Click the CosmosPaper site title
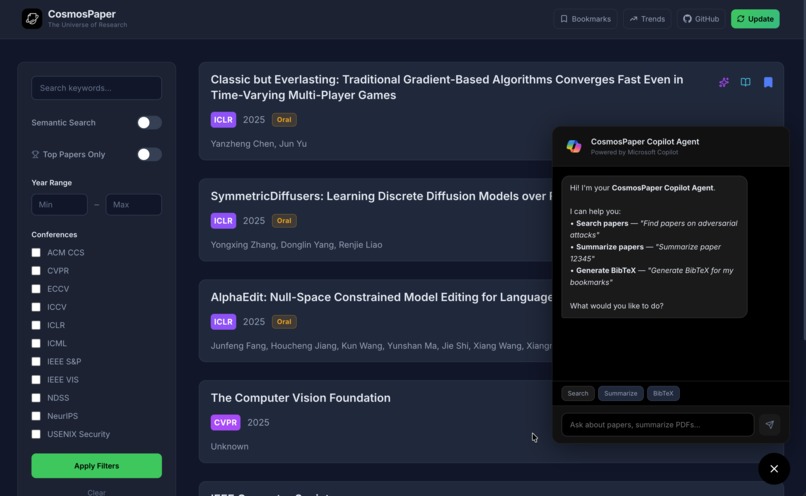Screen dimensions: 806x496 (82, 14)
